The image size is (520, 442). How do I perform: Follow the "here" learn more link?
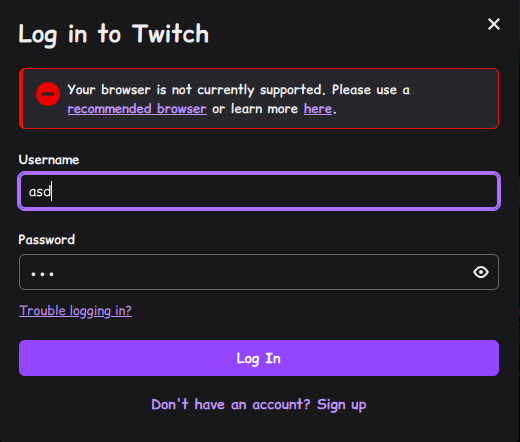(318, 109)
